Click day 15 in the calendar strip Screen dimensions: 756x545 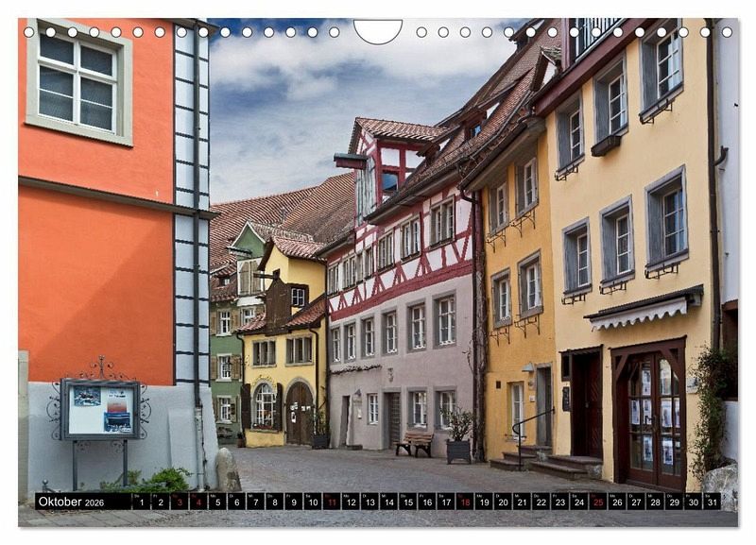click(407, 502)
